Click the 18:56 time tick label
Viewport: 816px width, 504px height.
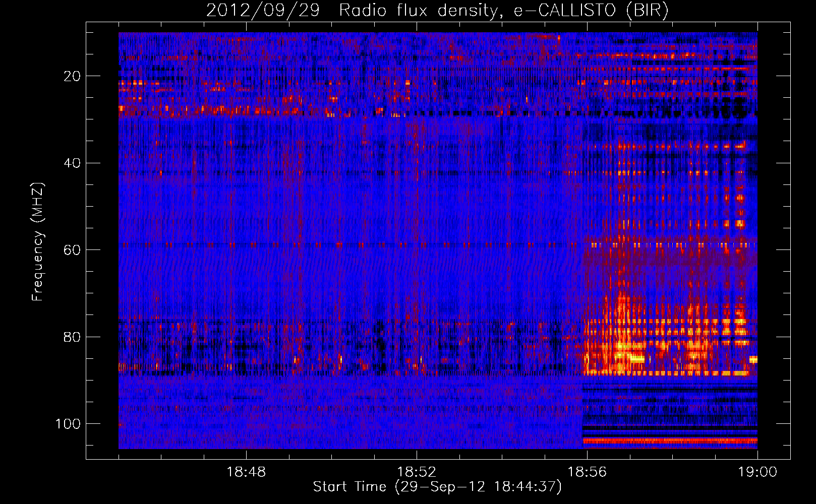(x=587, y=472)
